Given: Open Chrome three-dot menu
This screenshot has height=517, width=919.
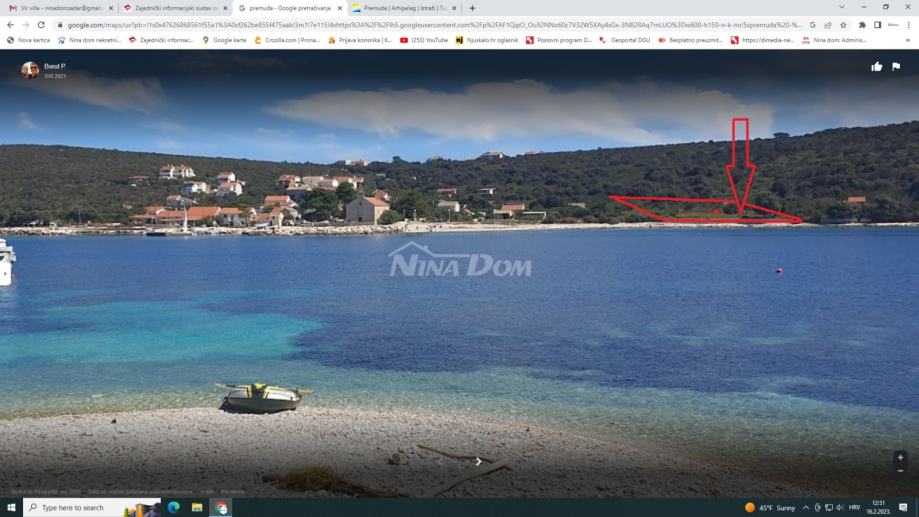Looking at the screenshot, I should 908,25.
